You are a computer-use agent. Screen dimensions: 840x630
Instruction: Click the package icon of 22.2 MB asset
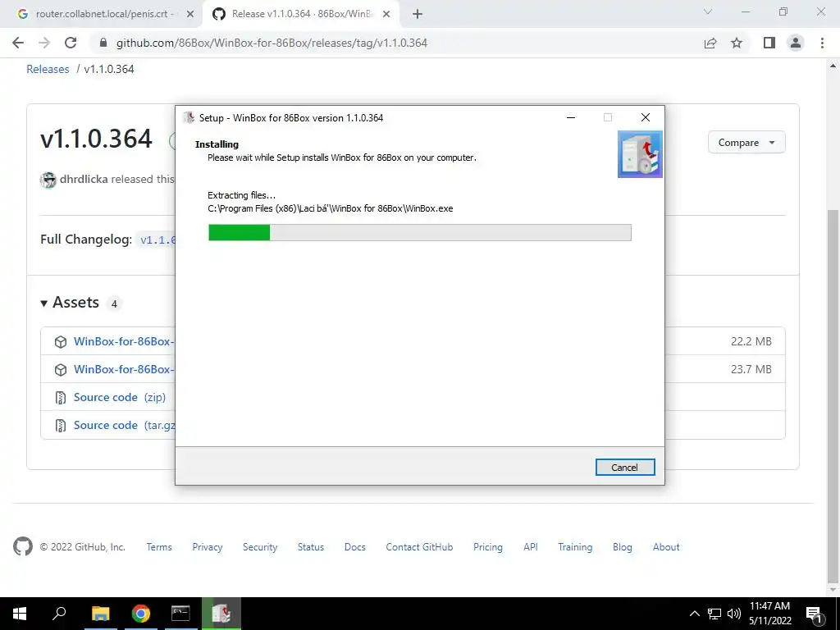point(61,342)
